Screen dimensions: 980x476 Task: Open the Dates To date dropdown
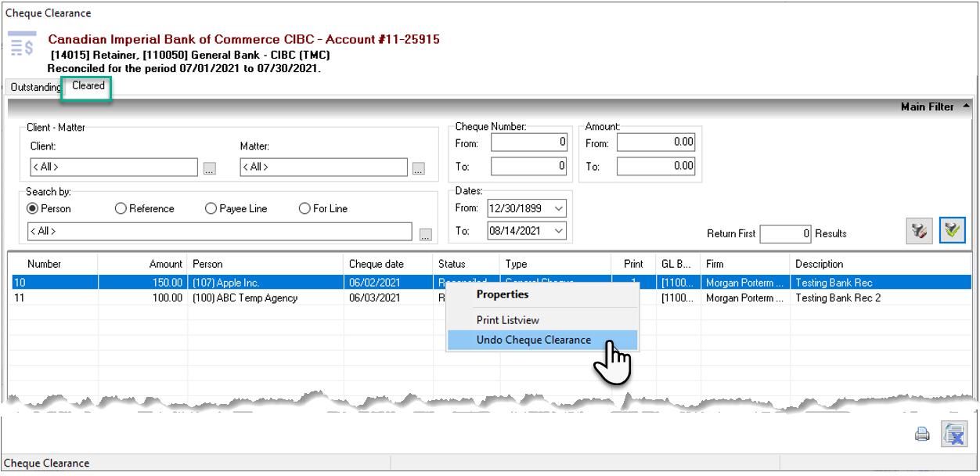pos(560,231)
